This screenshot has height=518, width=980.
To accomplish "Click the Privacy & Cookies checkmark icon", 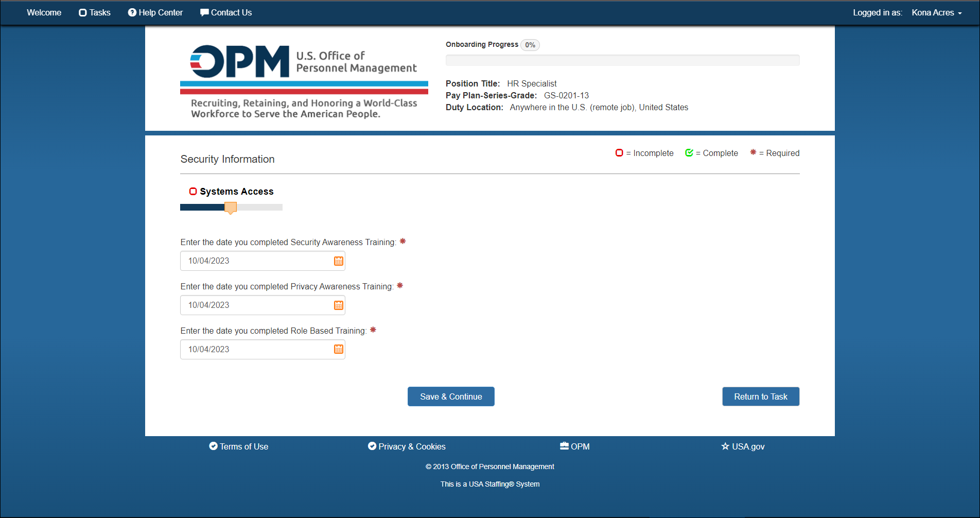I will point(372,446).
